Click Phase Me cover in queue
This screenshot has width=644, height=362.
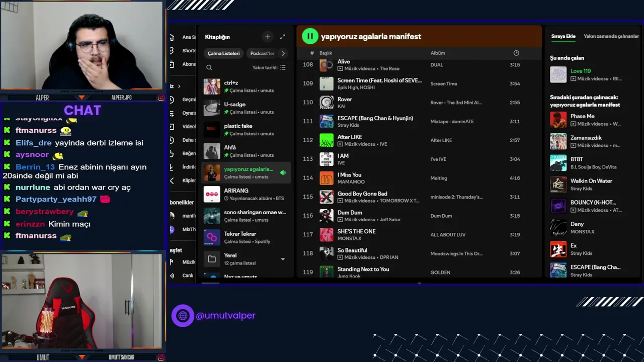(x=558, y=120)
